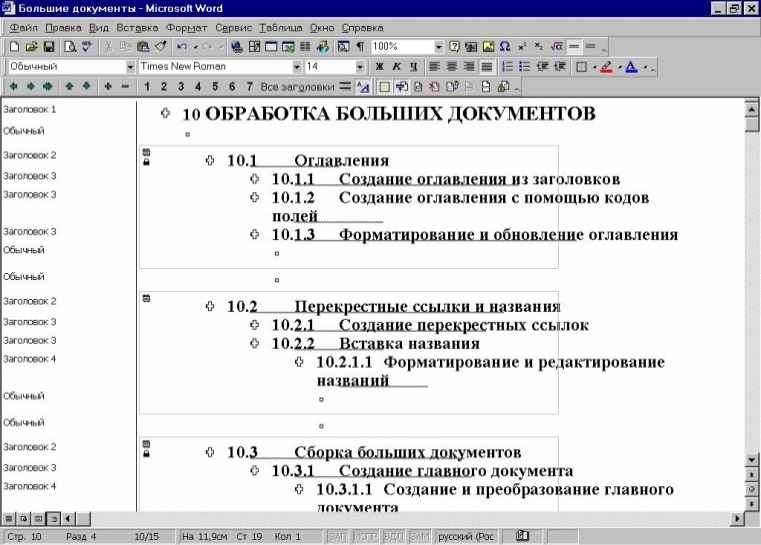Collapse heading 10.2 Перекрестные ссылки with its plus
The image size is (761, 545).
click(x=210, y=306)
